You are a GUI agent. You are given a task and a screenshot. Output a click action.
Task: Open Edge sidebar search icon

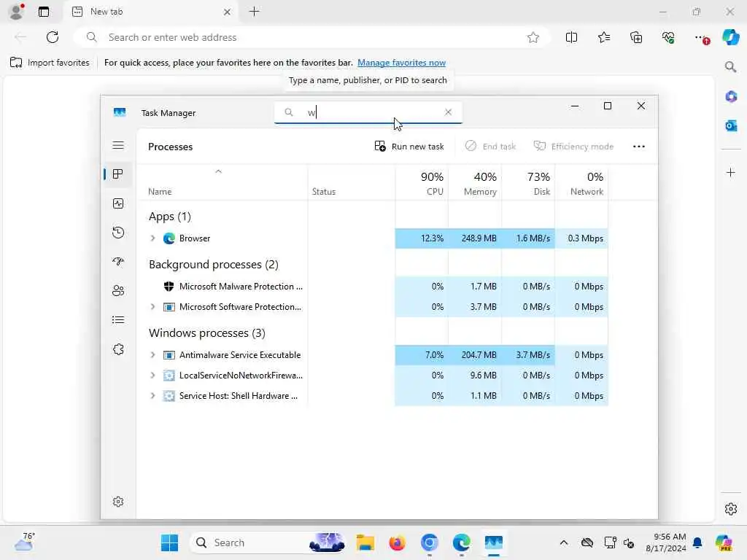pyautogui.click(x=730, y=66)
